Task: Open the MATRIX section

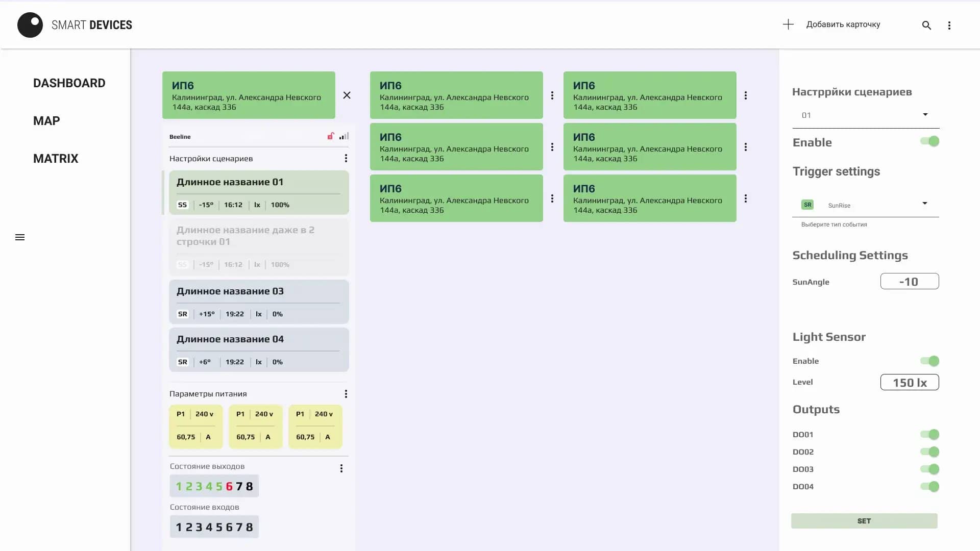Action: (x=56, y=159)
